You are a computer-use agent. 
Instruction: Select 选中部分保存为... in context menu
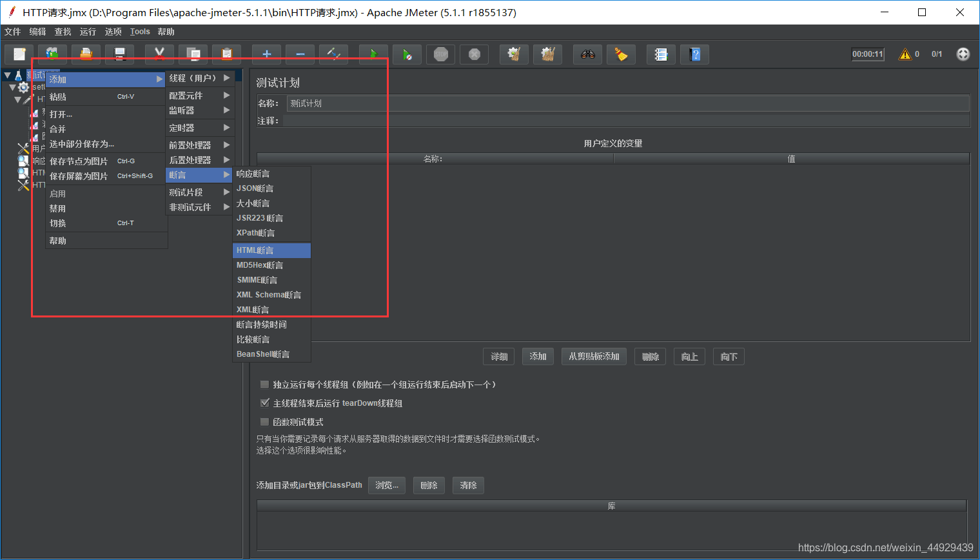click(106, 144)
